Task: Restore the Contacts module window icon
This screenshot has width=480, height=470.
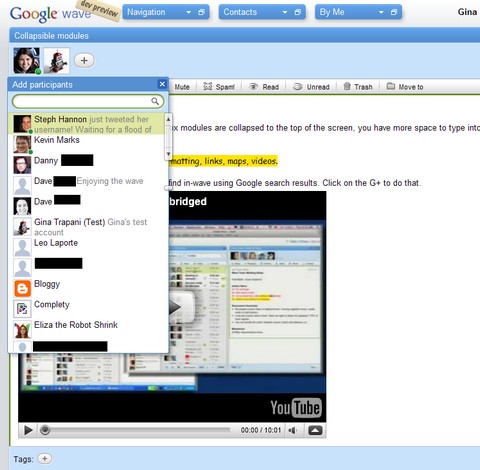Action: [x=298, y=12]
